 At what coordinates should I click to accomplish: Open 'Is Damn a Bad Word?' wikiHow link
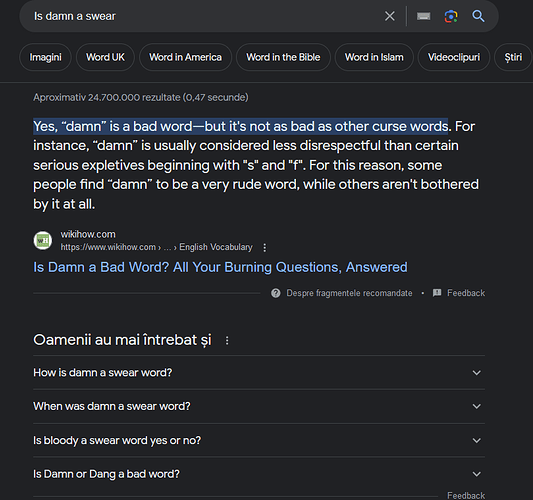coord(220,267)
